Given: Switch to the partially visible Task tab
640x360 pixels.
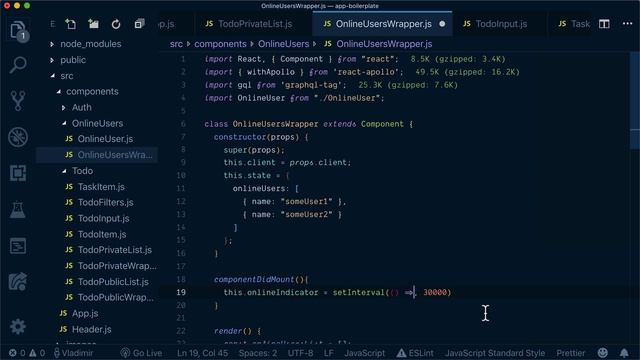Looking at the screenshot, I should tap(574, 24).
